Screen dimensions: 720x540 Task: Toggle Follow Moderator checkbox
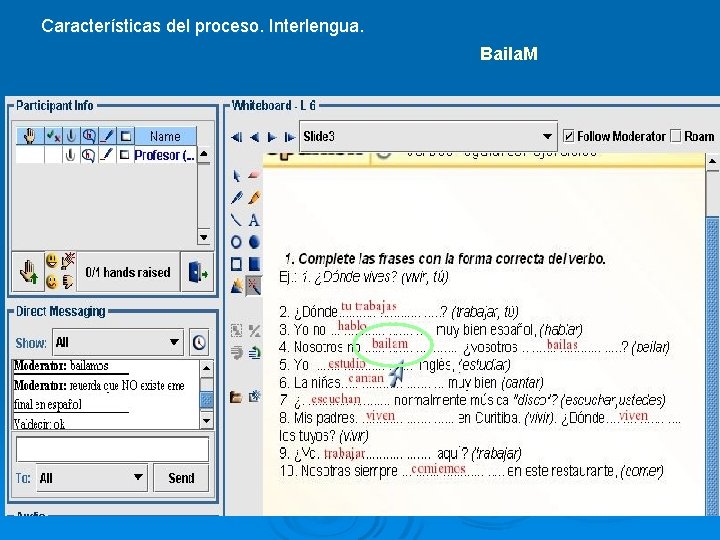click(x=568, y=136)
